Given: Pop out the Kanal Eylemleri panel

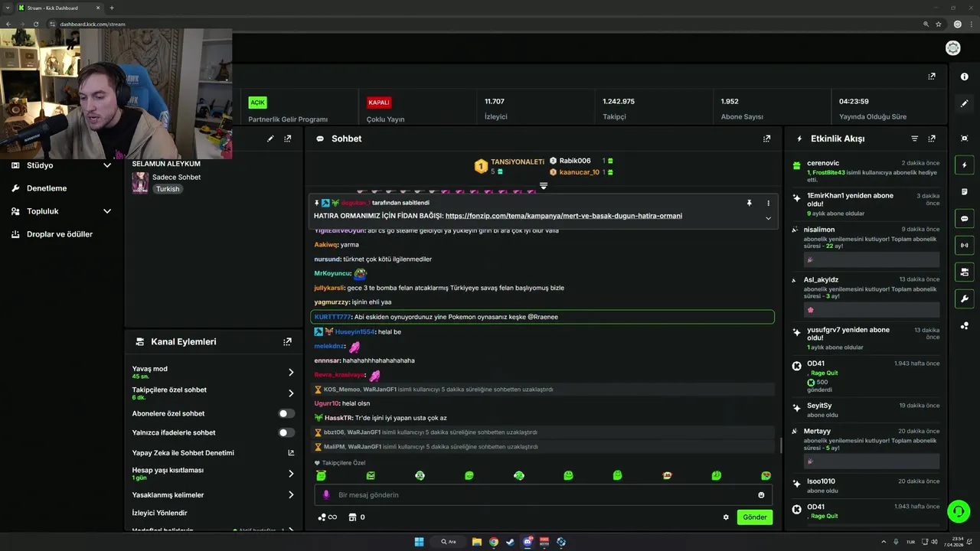Looking at the screenshot, I should pos(287,342).
